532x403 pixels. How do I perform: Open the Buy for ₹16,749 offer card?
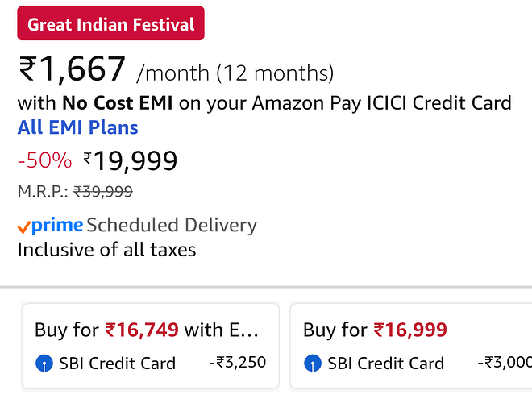pyautogui.click(x=150, y=346)
